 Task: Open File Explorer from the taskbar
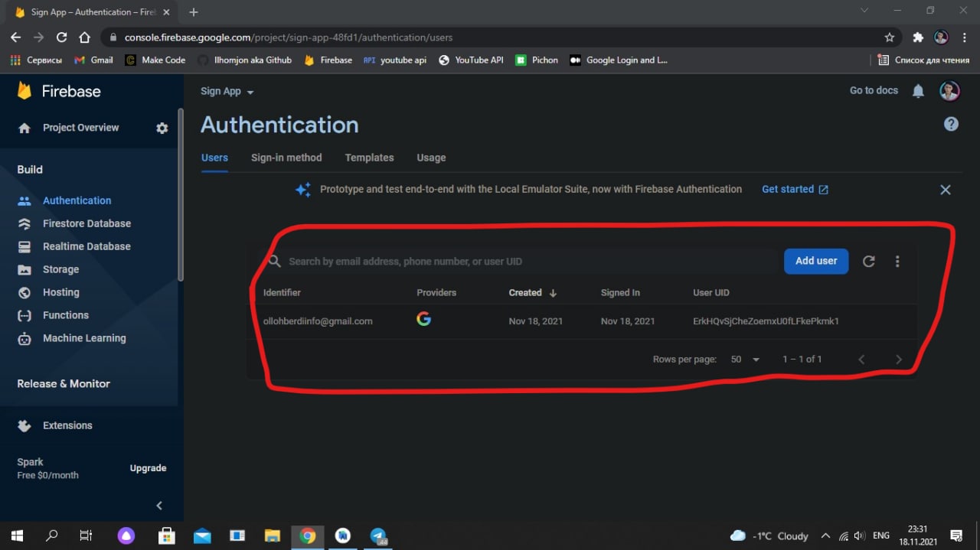(273, 536)
